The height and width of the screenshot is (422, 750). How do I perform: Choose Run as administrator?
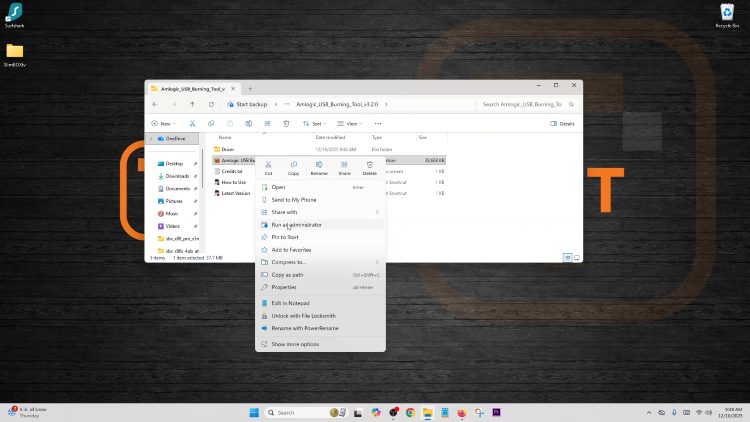320,224
